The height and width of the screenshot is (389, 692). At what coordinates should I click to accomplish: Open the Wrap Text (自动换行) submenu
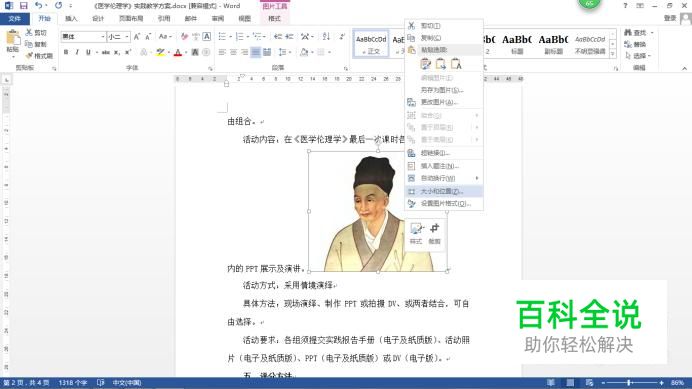pos(444,178)
